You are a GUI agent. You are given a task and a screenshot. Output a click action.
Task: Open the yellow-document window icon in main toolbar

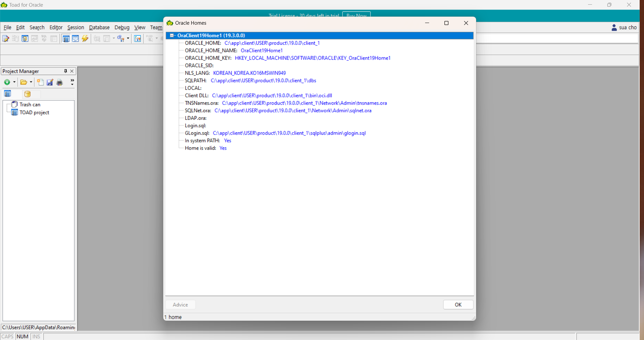pyautogui.click(x=25, y=39)
